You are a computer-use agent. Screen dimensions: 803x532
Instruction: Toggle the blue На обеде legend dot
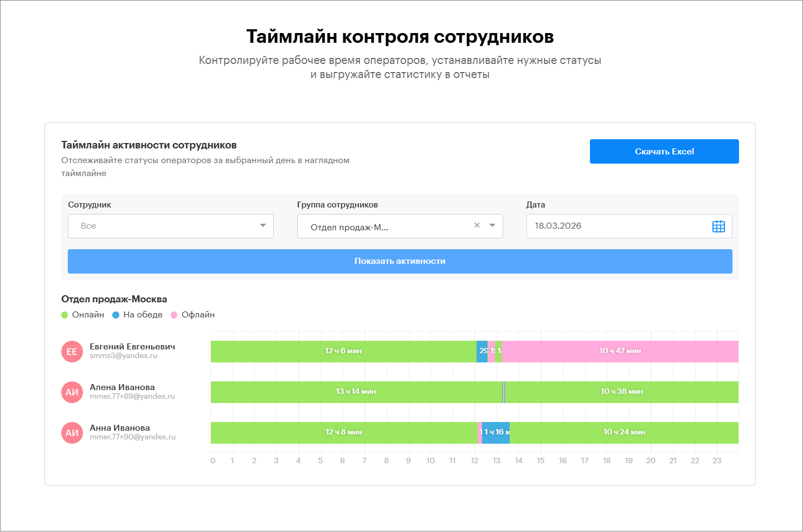coord(115,315)
